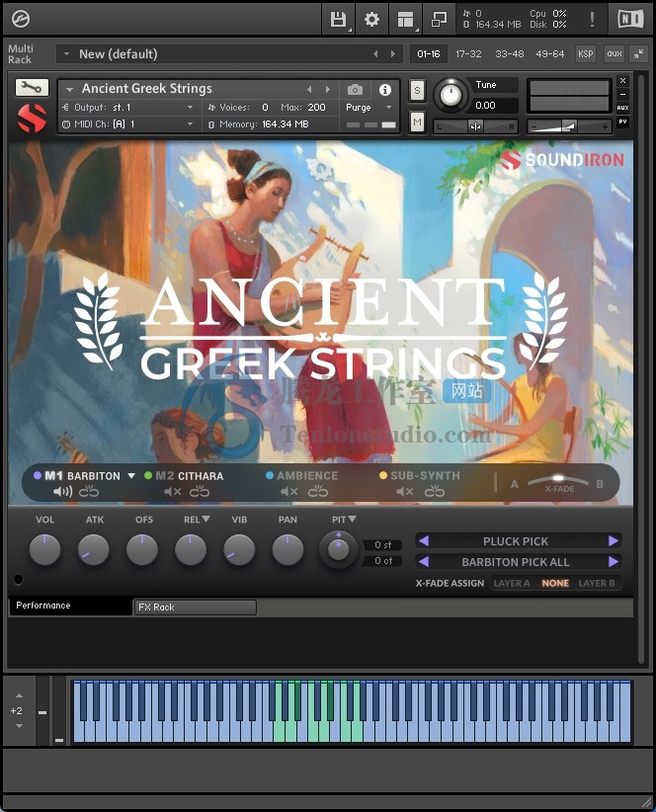The width and height of the screenshot is (656, 812).
Task: Click the Barbiton Pick All preset name
Action: pyautogui.click(x=516, y=562)
